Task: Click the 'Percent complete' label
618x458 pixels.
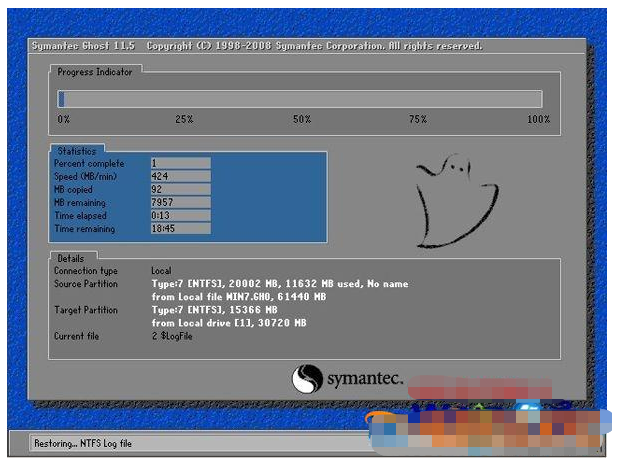Action: (89, 163)
